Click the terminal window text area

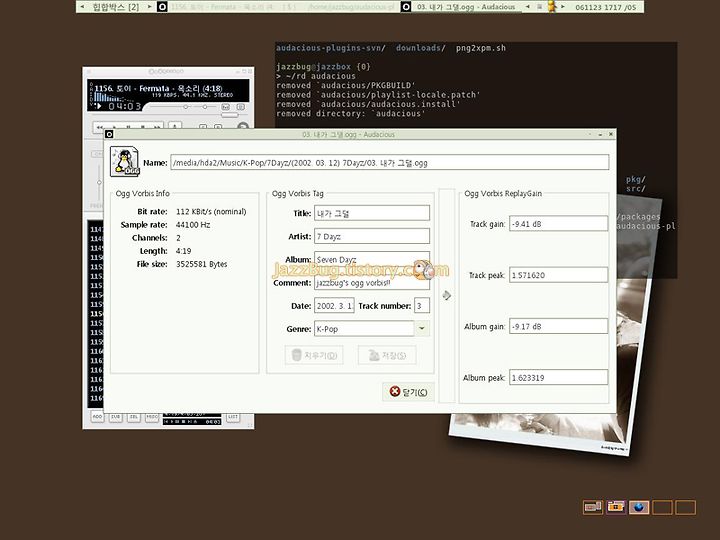click(476, 85)
